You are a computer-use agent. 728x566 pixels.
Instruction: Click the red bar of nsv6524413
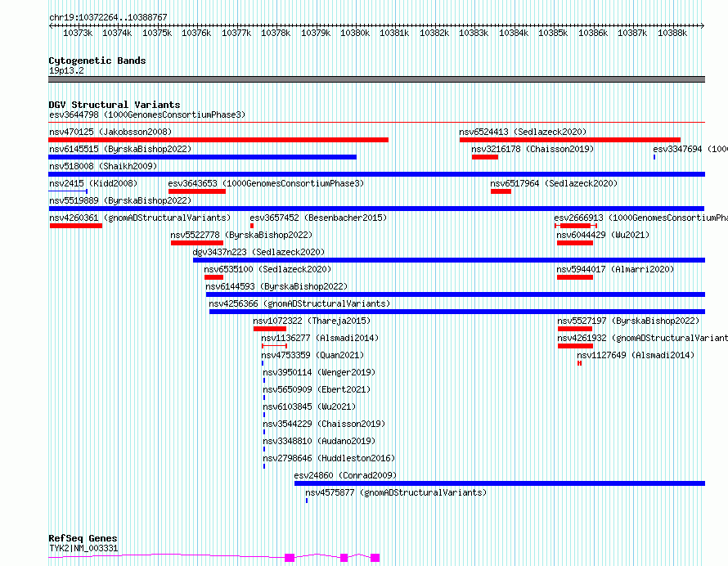click(x=570, y=140)
